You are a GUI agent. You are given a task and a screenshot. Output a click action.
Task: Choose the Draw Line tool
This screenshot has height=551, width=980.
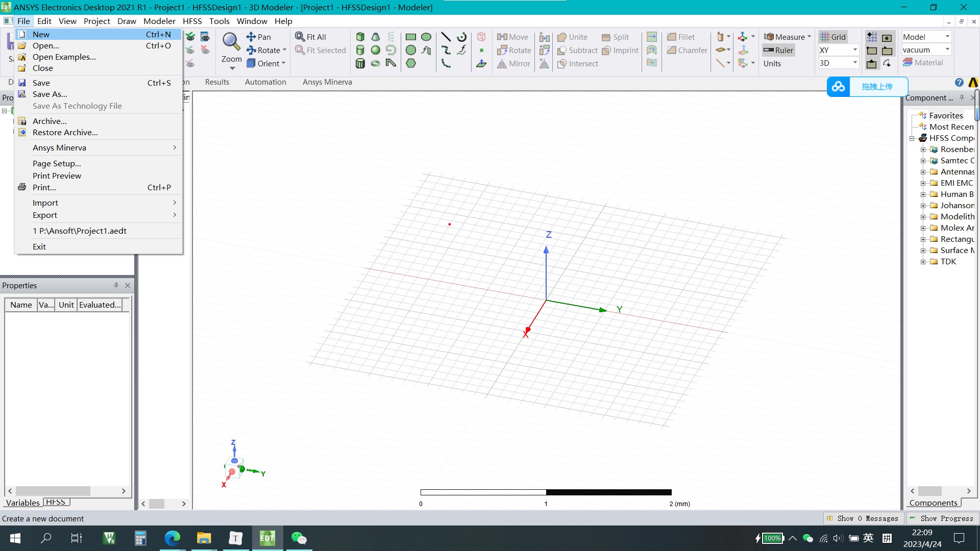446,37
